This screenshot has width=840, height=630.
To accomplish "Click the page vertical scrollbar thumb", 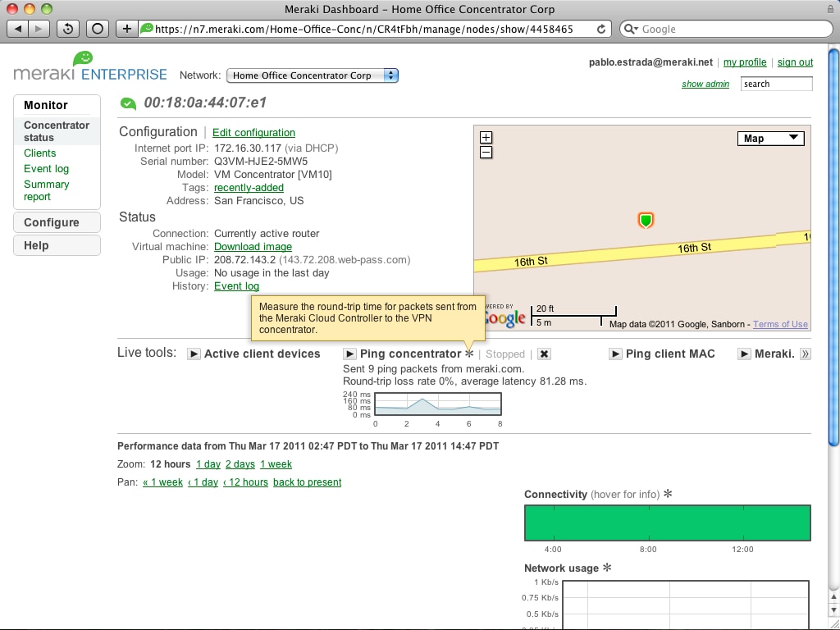I will (833, 246).
